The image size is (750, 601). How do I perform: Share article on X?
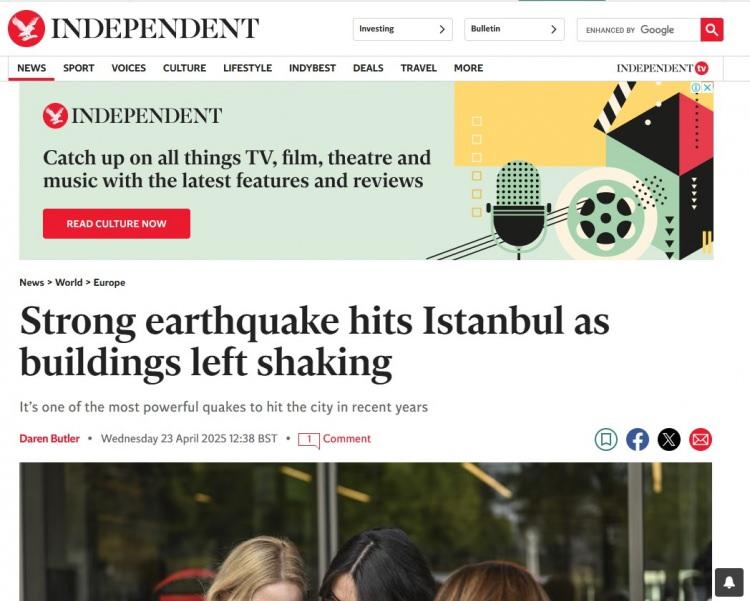669,439
